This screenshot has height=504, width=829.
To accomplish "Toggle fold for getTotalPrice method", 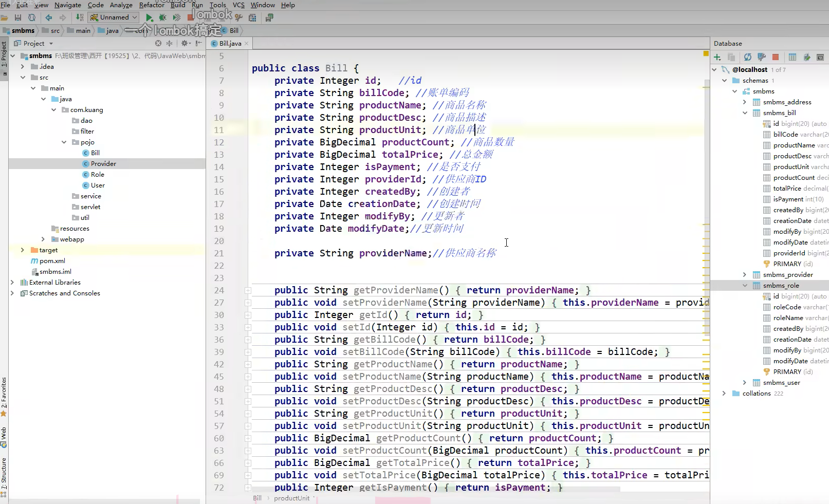I will pos(248,463).
